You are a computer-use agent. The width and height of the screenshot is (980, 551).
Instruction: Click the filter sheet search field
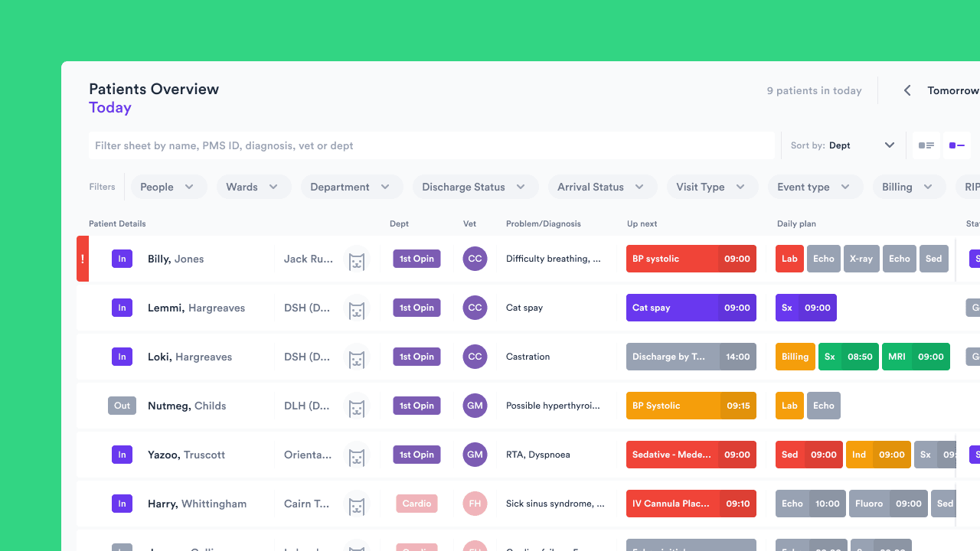coord(433,145)
